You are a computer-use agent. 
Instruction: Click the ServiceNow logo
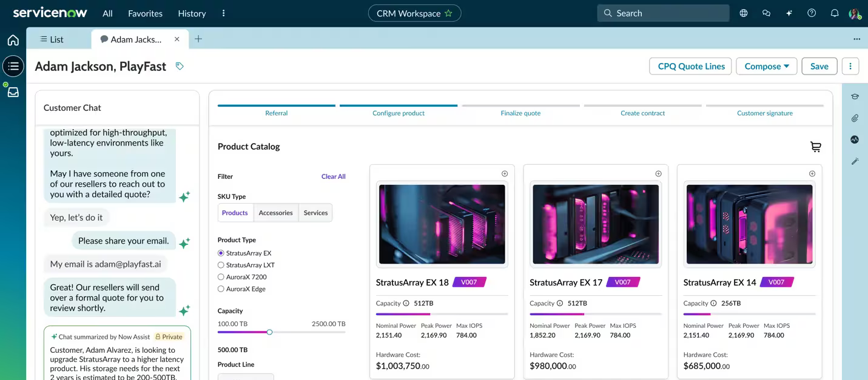(50, 13)
